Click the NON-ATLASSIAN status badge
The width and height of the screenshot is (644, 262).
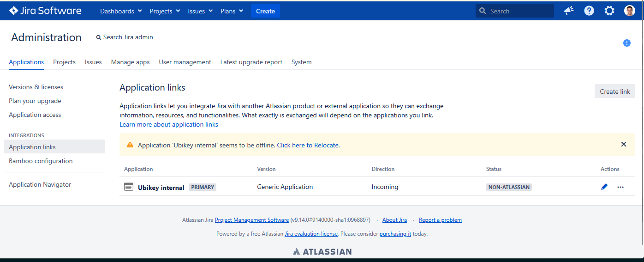509,187
